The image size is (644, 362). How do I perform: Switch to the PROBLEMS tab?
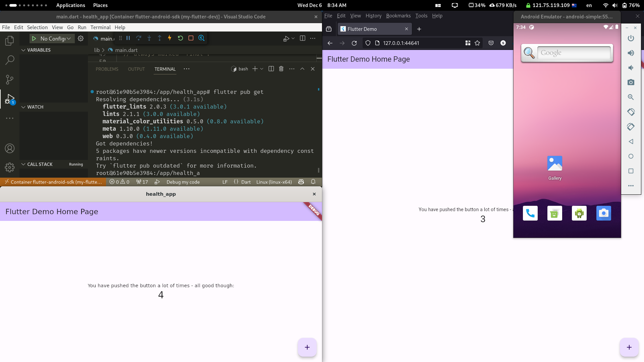point(107,69)
